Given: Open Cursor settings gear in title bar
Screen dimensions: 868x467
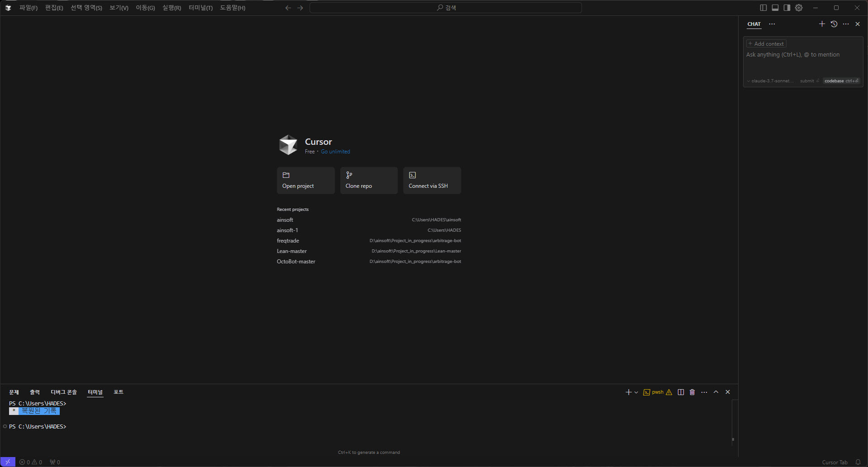Looking at the screenshot, I should [x=799, y=8].
